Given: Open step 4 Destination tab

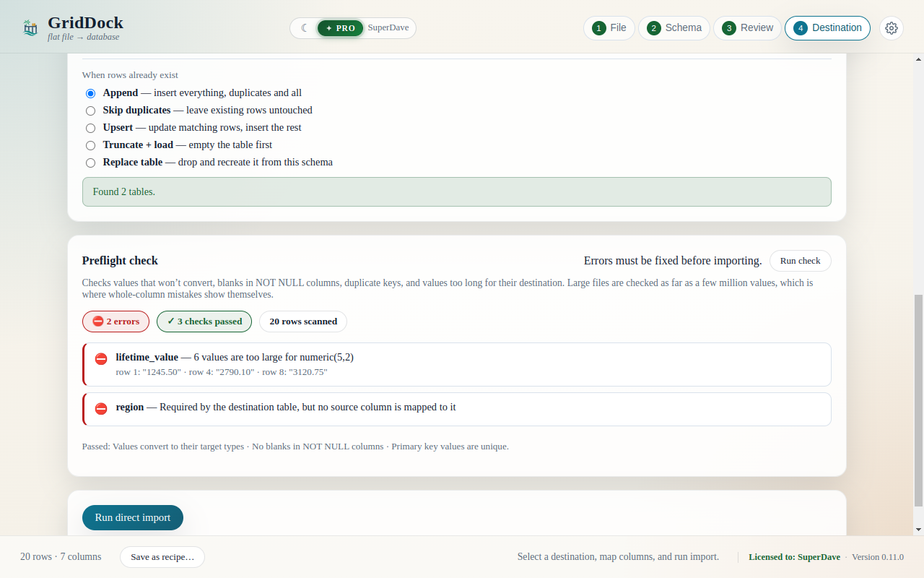Looking at the screenshot, I should tap(827, 28).
